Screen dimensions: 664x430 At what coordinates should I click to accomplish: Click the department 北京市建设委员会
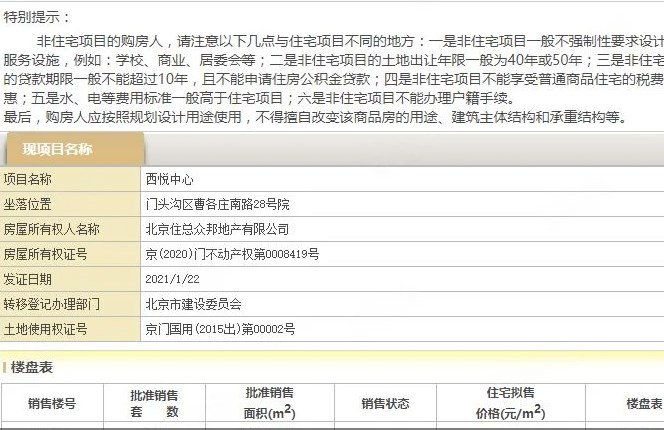pos(194,303)
